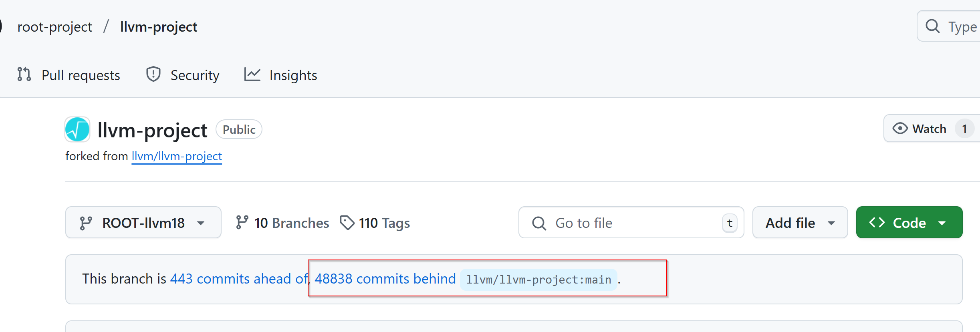This screenshot has height=332, width=980.
Task: Open the ROOT-llvm18 branch selector dropdown
Action: (143, 223)
